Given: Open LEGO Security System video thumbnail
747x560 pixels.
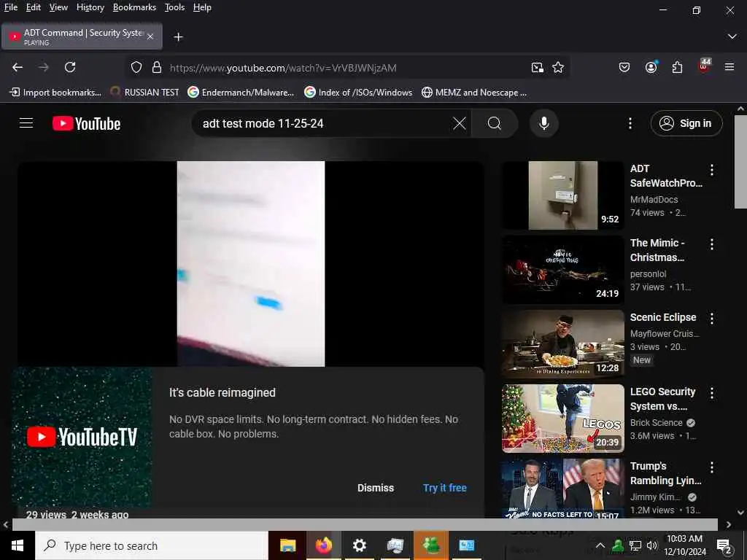Looking at the screenshot, I should coord(562,418).
